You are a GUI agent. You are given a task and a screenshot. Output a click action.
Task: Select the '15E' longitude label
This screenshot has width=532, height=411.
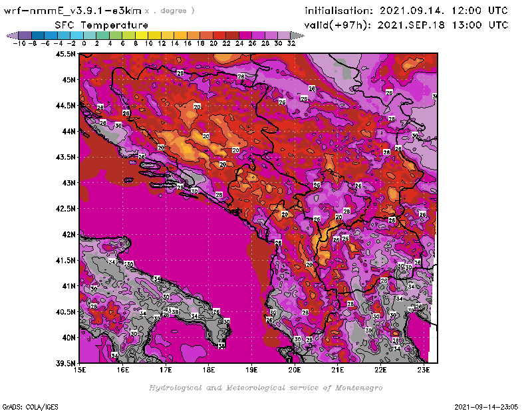coord(80,370)
